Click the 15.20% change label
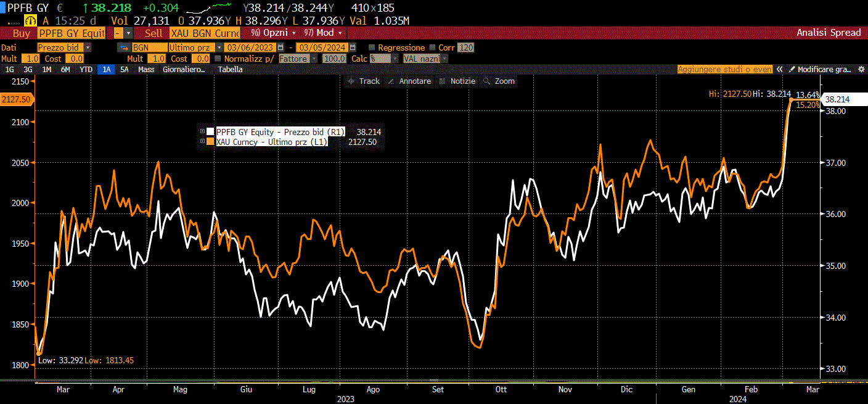The image size is (868, 404). click(x=808, y=105)
